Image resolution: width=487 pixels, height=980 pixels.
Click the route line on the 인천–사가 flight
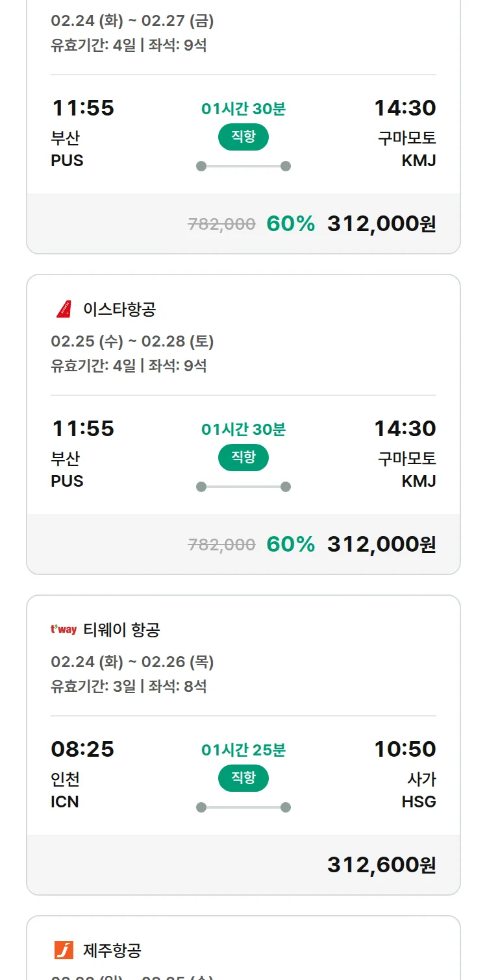(x=243, y=807)
